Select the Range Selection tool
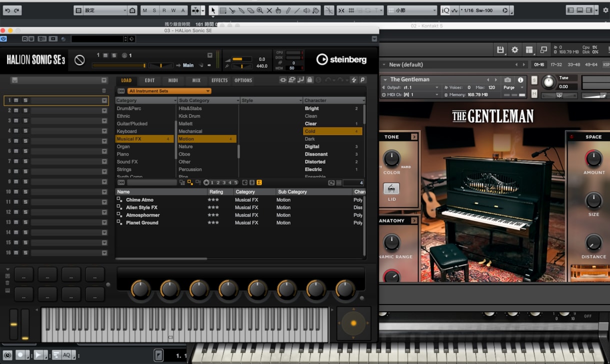 coord(223,10)
